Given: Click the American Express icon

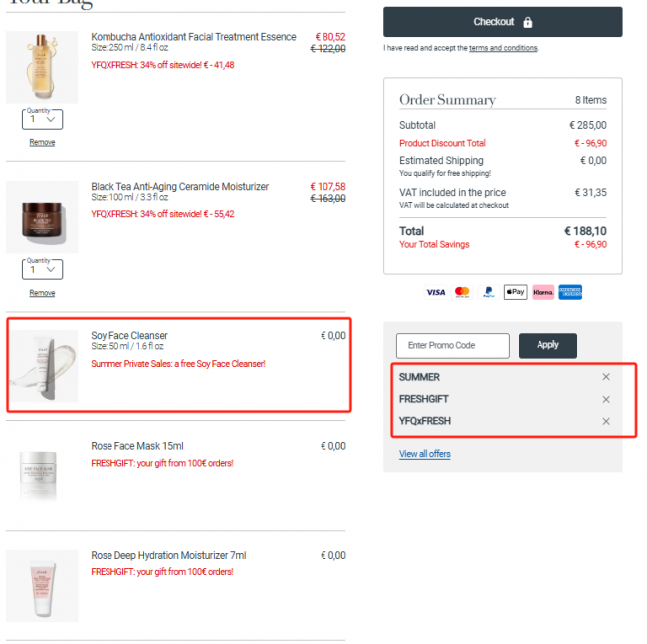Looking at the screenshot, I should click(570, 292).
